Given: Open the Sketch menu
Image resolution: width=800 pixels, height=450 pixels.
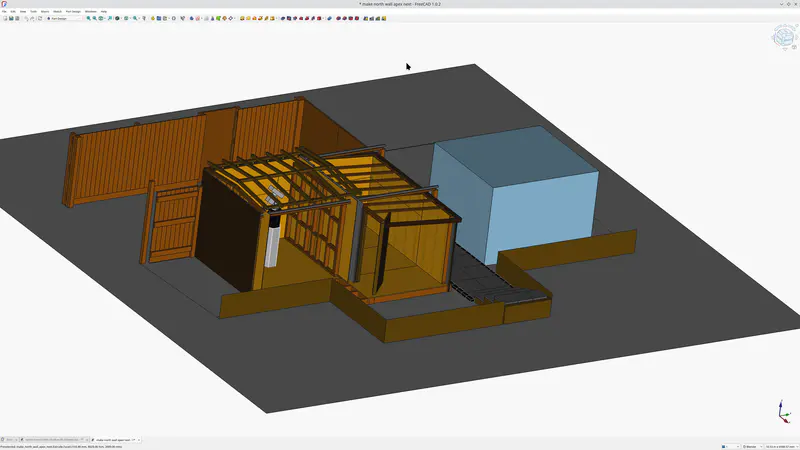Looking at the screenshot, I should 57,11.
